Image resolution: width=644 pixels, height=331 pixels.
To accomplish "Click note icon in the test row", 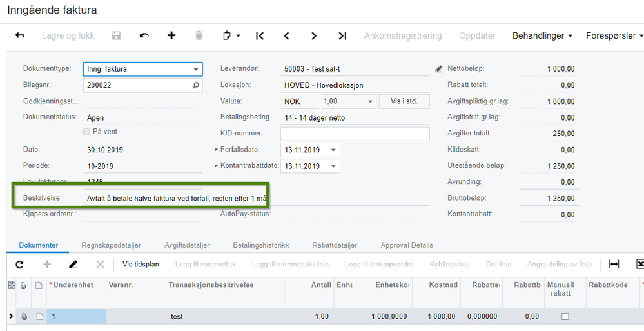I will coord(39,317).
